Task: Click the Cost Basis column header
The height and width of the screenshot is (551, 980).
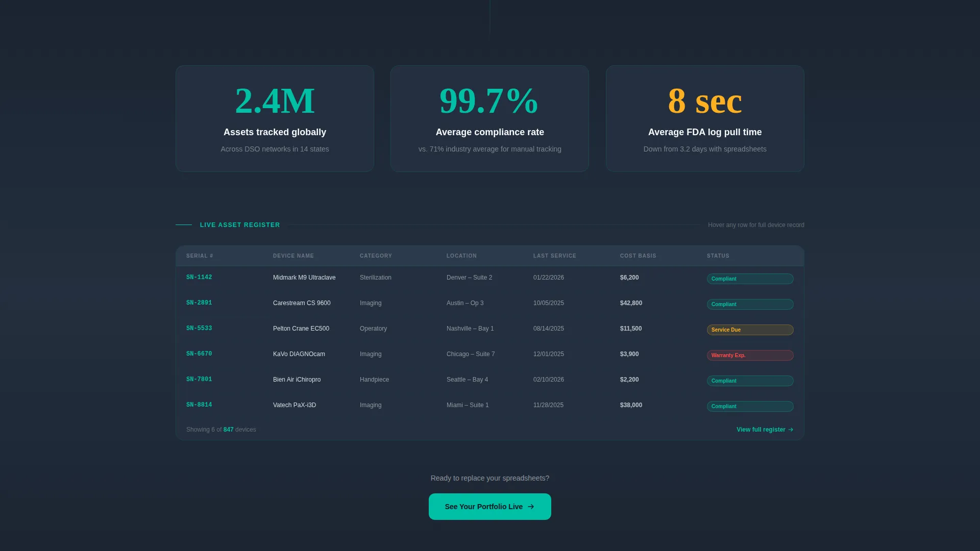Action: 638,256
